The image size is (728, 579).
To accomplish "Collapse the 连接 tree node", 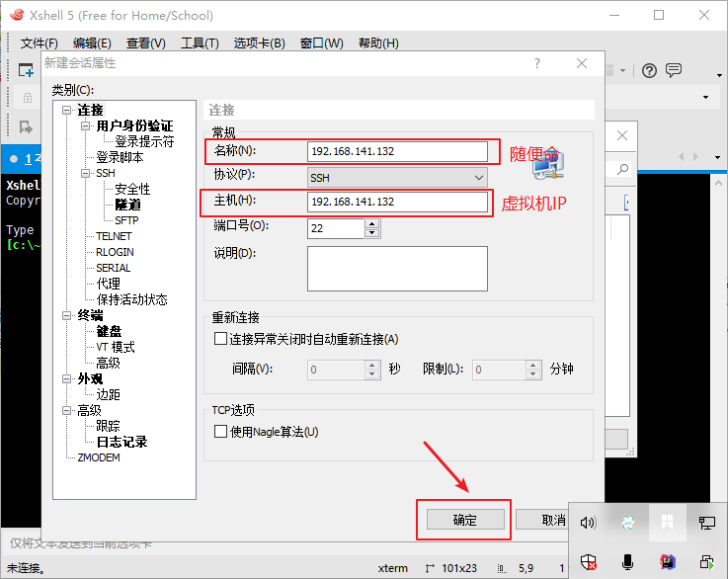I will click(x=67, y=111).
